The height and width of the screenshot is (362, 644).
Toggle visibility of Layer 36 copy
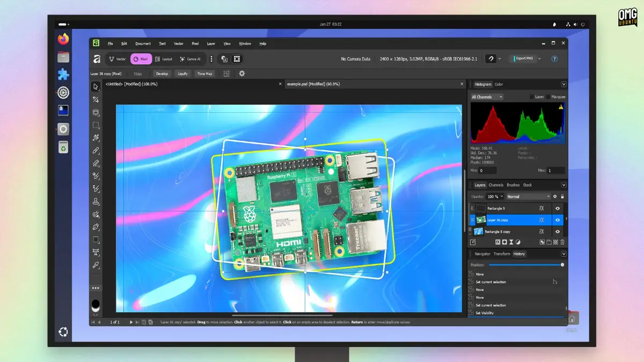tap(558, 220)
